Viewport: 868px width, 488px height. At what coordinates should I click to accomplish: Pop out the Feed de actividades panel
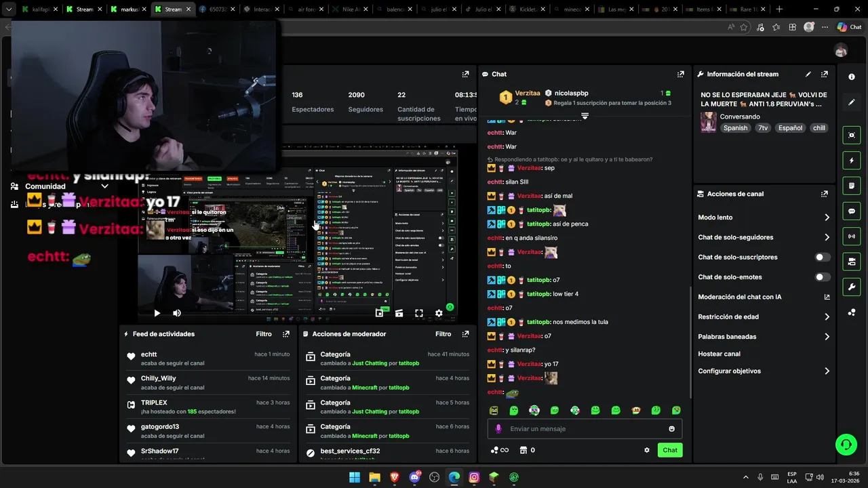click(x=286, y=334)
